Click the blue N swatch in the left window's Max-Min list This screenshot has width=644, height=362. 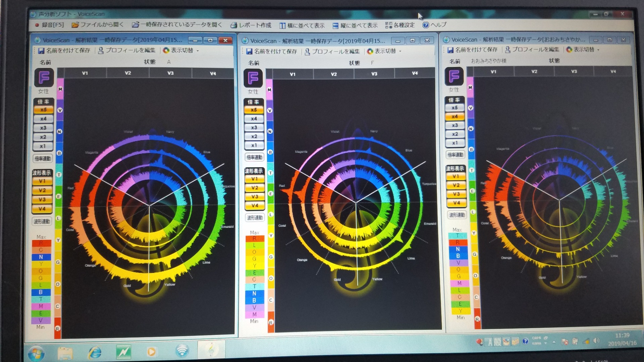[x=41, y=257]
